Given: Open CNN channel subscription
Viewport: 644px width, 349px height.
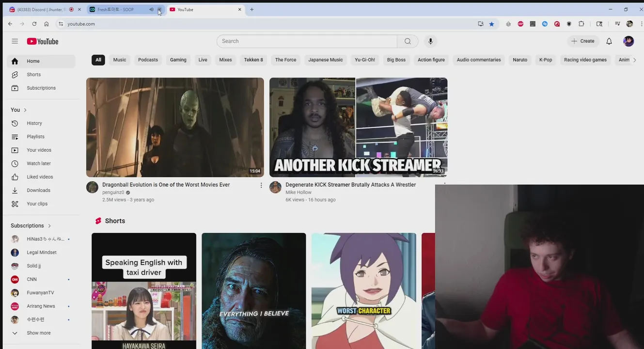Looking at the screenshot, I should point(41,279).
